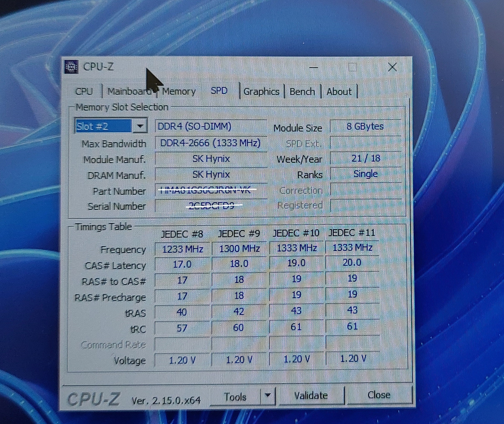
Task: Click the version text Ver. 2.15.0.x64
Action: point(166,400)
